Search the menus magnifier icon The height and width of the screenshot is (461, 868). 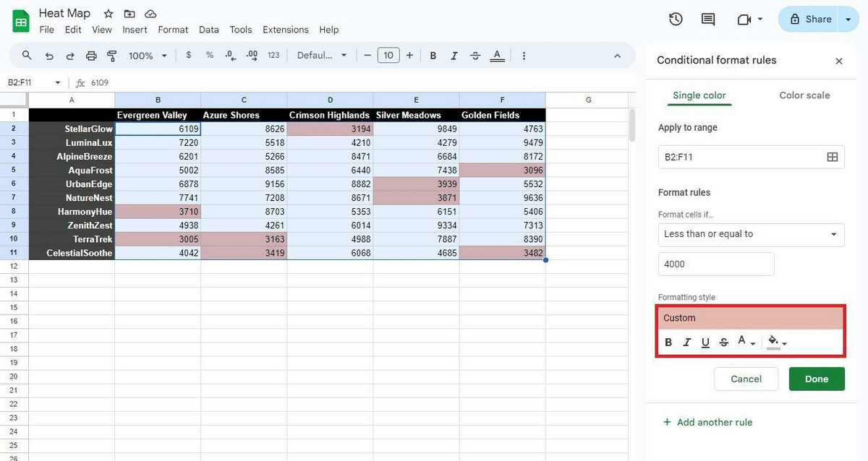[x=27, y=56]
